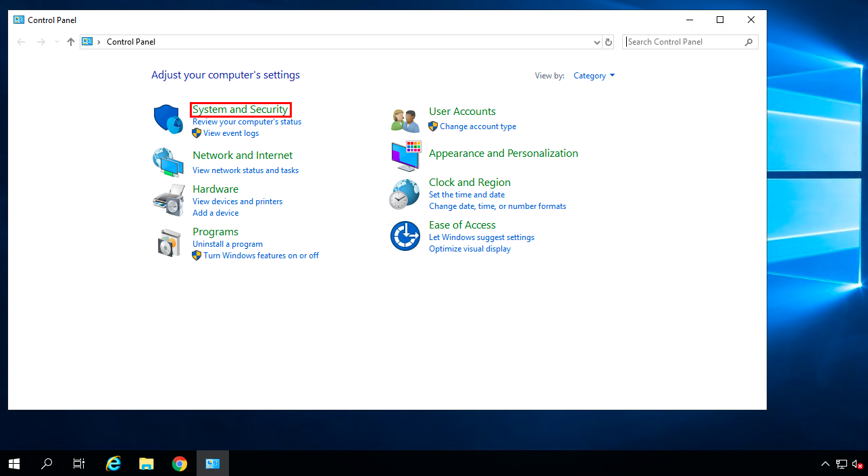Expand the address bar history dropdown
The width and height of the screenshot is (868, 476).
pos(597,42)
